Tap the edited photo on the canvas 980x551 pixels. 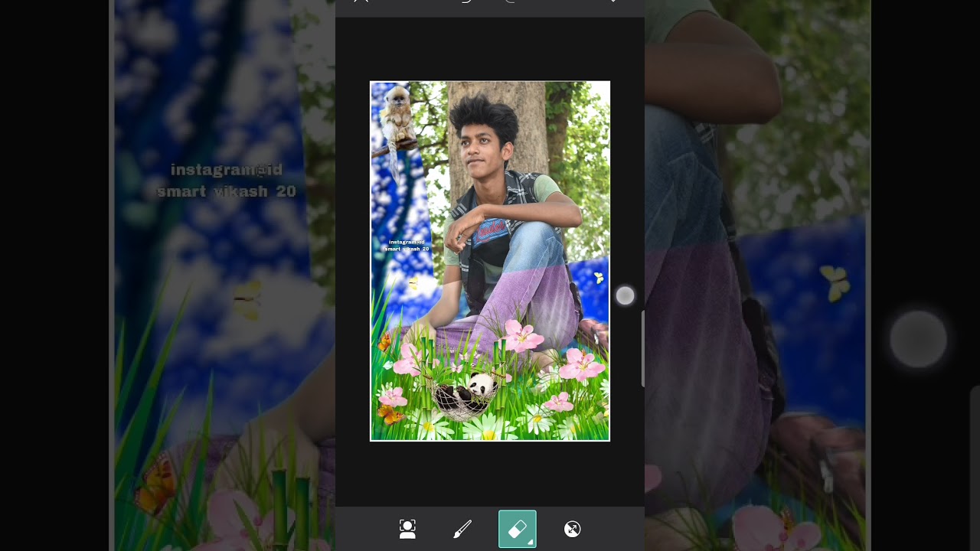coord(490,261)
